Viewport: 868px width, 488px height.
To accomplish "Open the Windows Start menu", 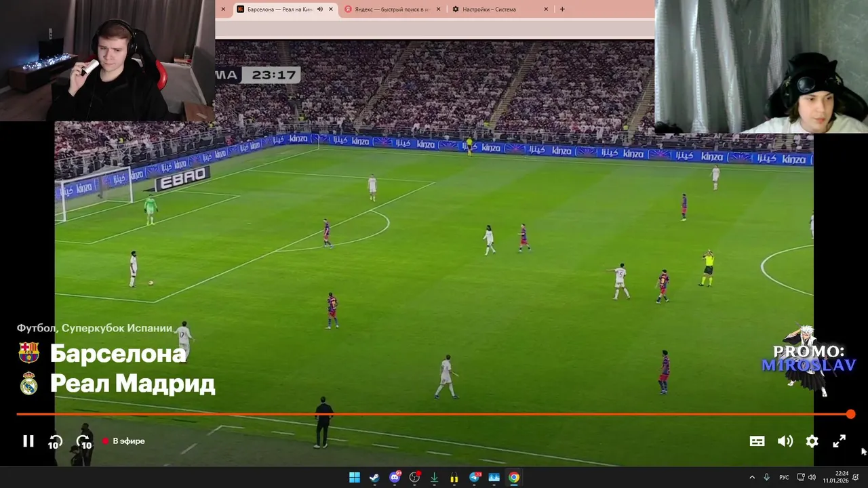I will [x=355, y=477].
